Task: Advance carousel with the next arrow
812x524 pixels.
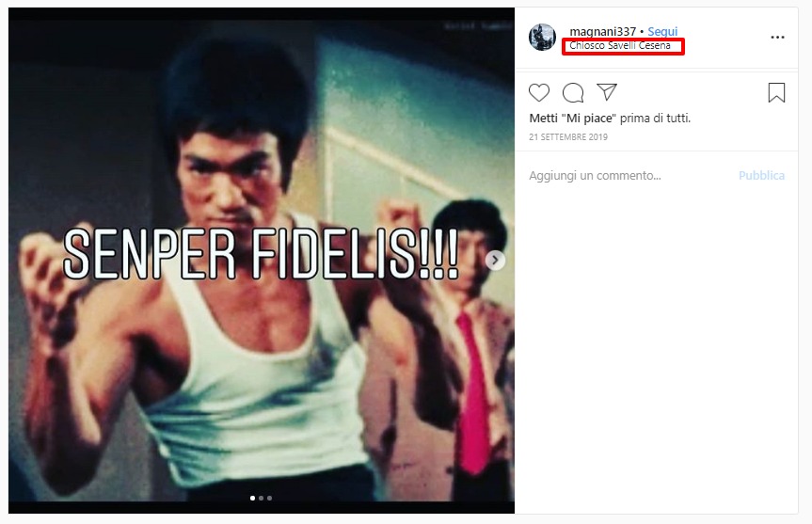Action: (495, 260)
